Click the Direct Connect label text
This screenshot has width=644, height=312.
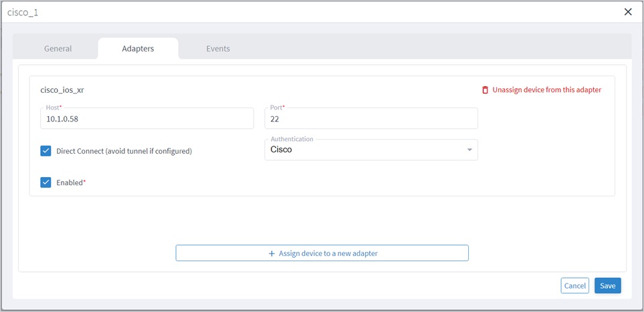[x=124, y=151]
